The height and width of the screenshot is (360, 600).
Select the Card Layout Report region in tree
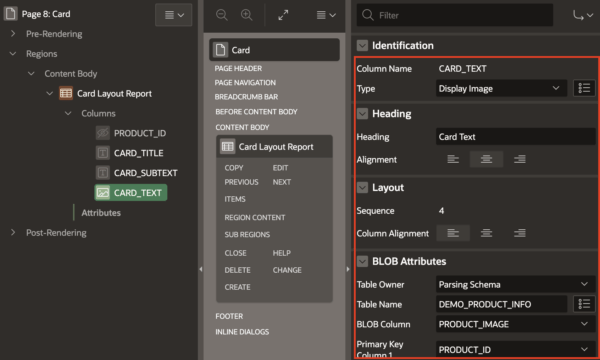[x=114, y=93]
